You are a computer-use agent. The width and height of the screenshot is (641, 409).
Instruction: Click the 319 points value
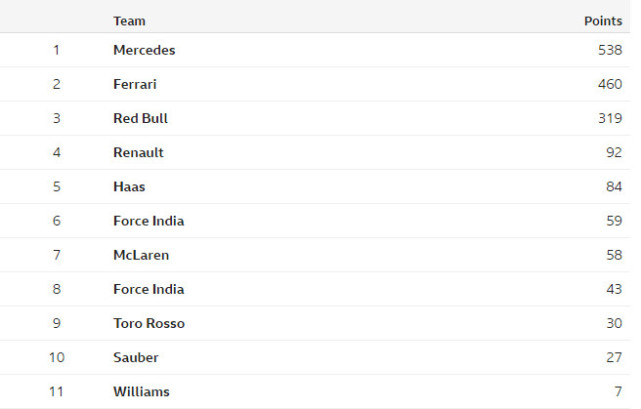tap(609, 118)
